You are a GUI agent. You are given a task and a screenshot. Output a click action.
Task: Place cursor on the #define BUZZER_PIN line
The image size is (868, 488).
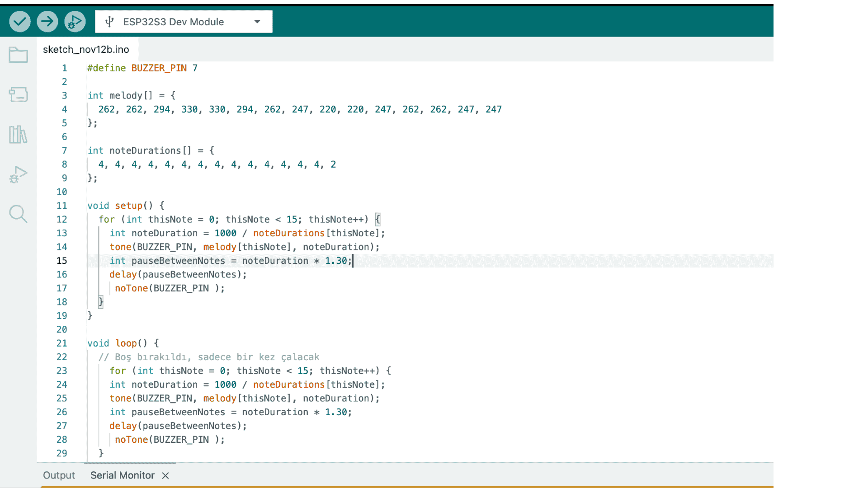[142, 68]
